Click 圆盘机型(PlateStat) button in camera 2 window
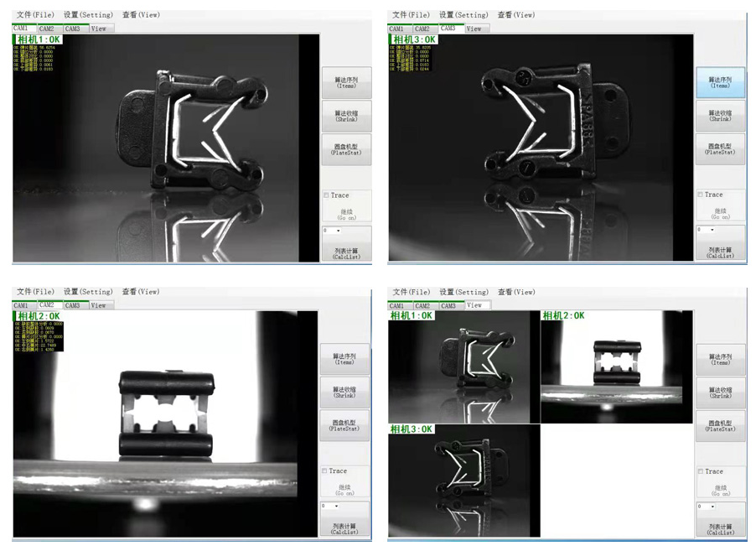756x551 pixels. [x=344, y=425]
